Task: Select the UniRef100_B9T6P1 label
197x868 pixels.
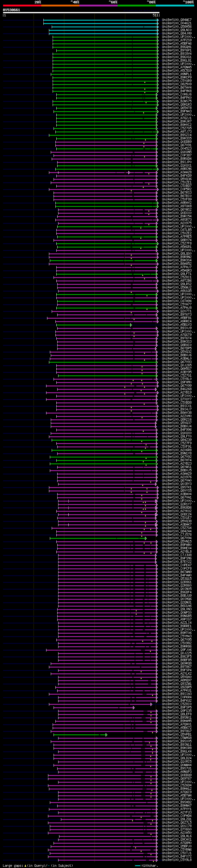Action: click(x=177, y=50)
